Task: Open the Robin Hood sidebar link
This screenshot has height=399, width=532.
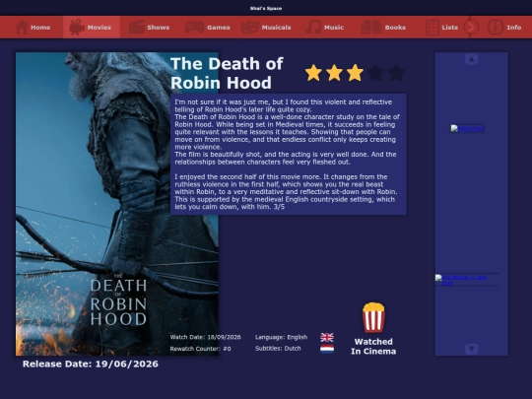Action: 467,128
